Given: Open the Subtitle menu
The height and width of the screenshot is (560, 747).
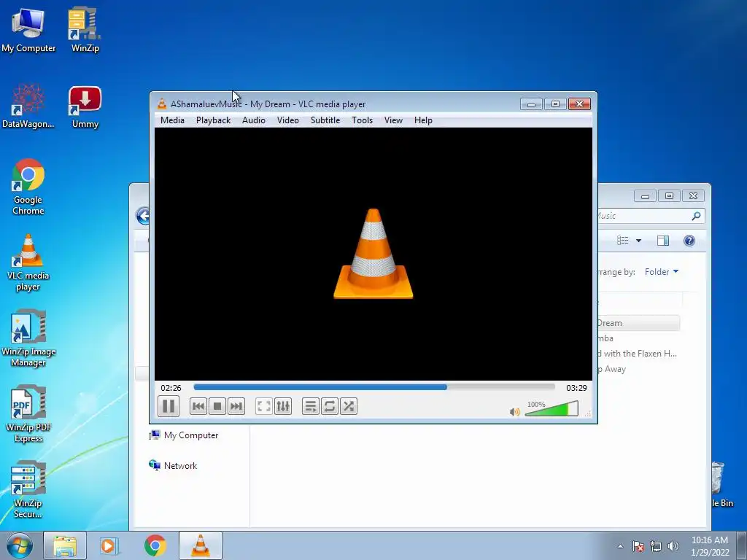Looking at the screenshot, I should (325, 120).
